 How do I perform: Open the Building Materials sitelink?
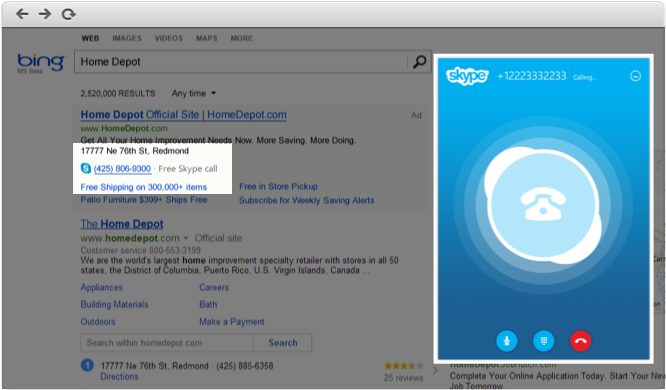(114, 304)
